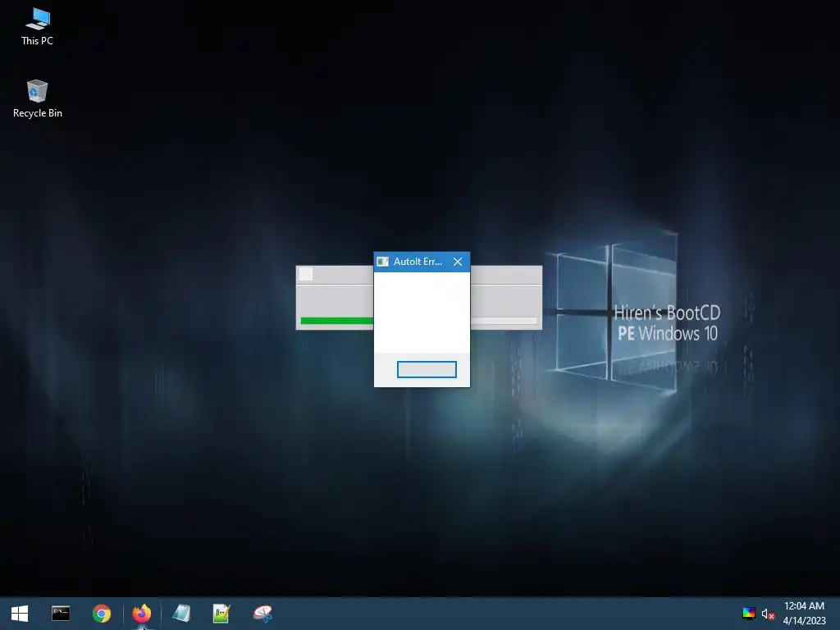Click the green progress bar behind the dialog

coord(337,321)
